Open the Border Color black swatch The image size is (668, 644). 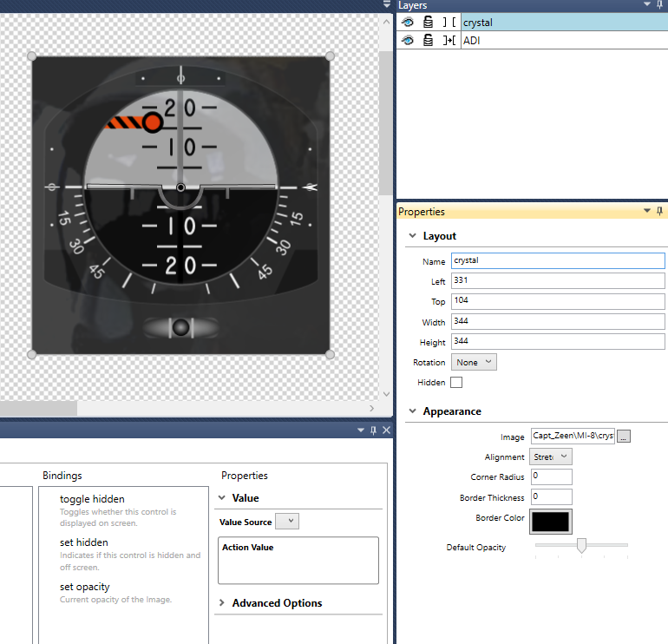pos(550,522)
